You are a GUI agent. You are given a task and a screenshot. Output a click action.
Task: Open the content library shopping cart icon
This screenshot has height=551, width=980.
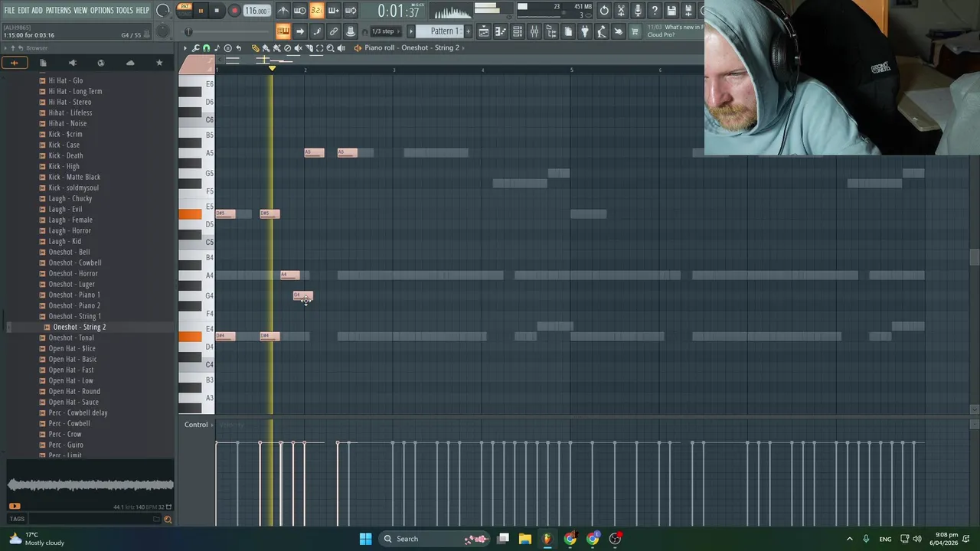pyautogui.click(x=635, y=31)
